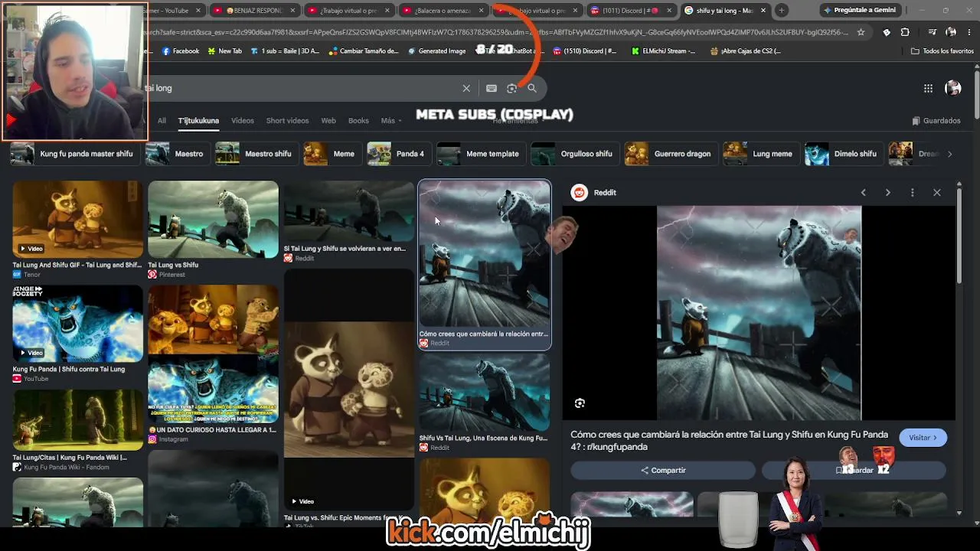Open the Discord (1510) bookmark

coord(583,51)
